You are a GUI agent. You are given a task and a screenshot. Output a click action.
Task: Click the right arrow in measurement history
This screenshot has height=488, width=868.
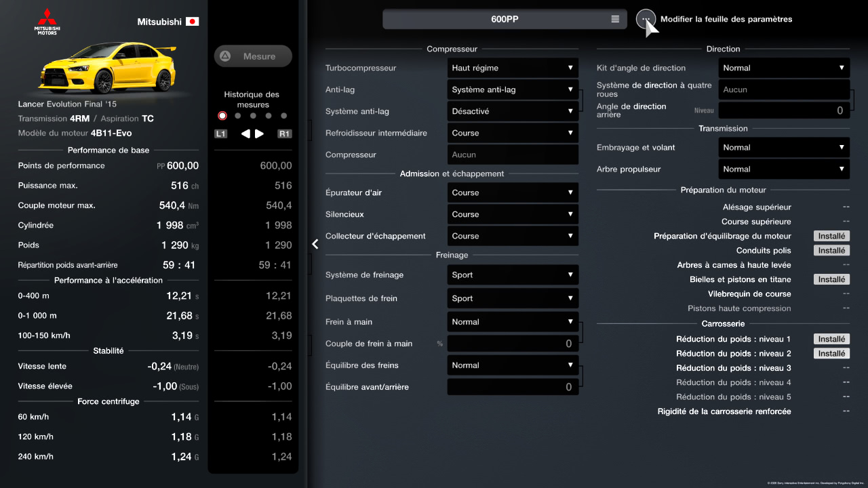(260, 134)
